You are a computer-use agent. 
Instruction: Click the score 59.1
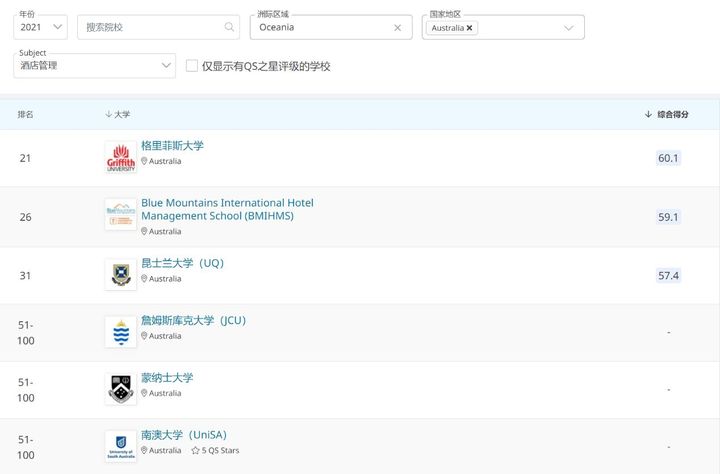pos(668,217)
